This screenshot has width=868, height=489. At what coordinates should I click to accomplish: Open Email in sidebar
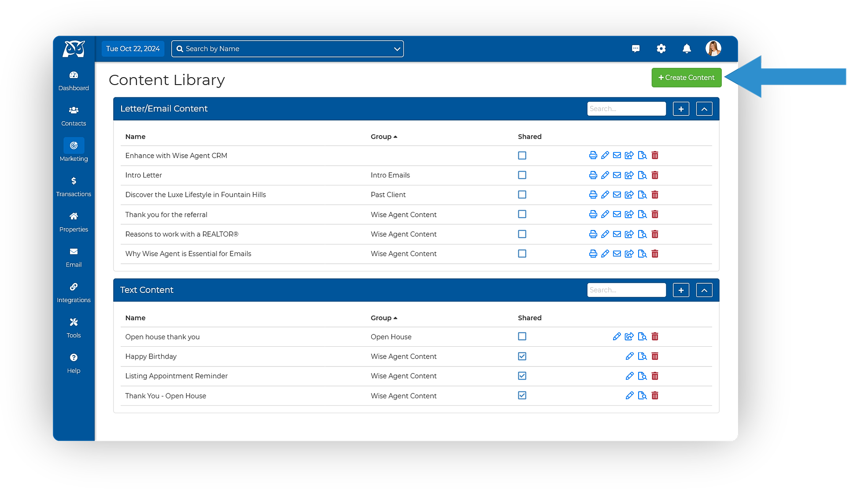coord(74,257)
